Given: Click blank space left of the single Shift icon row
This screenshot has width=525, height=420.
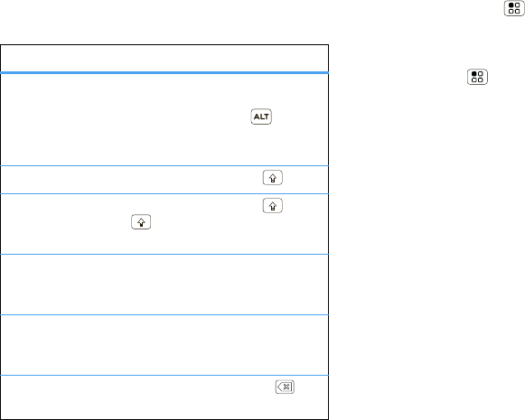Looking at the screenshot, I should 132,180.
